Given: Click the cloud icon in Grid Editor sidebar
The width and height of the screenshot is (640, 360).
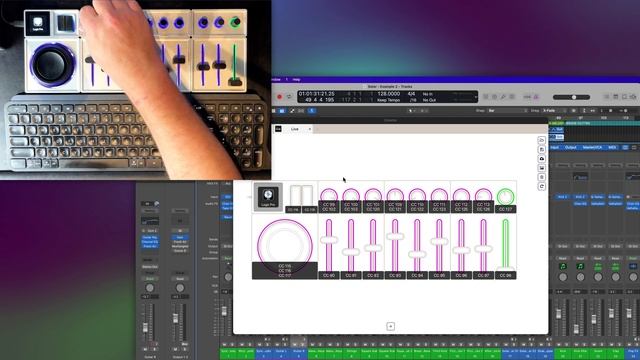Looking at the screenshot, I should [542, 158].
